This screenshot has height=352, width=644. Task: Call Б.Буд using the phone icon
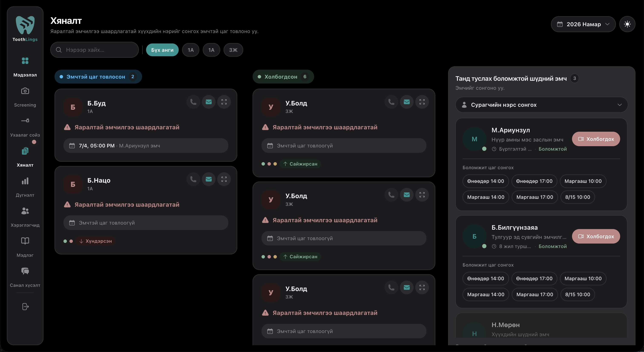click(x=193, y=102)
